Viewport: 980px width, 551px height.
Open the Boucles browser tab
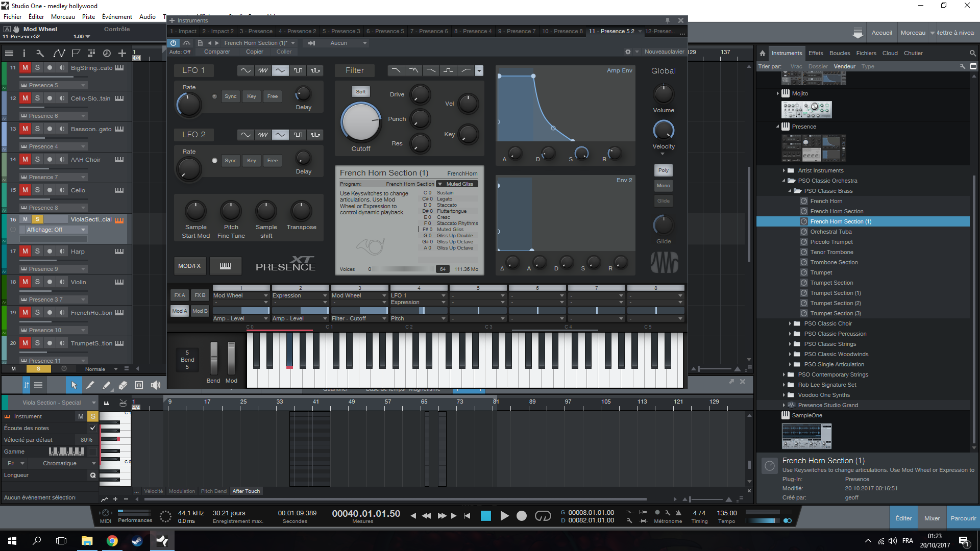click(840, 53)
